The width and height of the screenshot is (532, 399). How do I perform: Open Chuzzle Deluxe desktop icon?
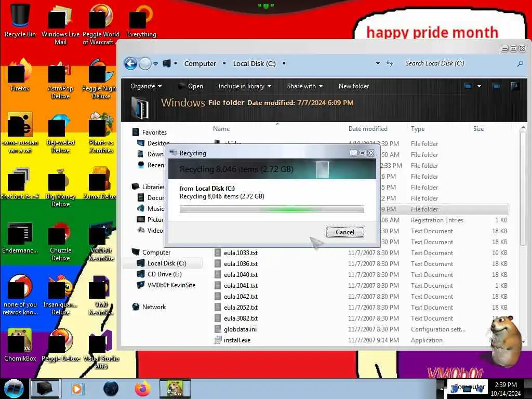(60, 241)
